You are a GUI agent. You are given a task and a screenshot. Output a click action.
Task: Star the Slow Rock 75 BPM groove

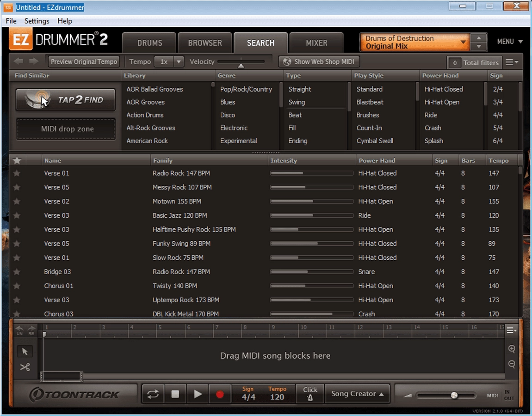(17, 257)
